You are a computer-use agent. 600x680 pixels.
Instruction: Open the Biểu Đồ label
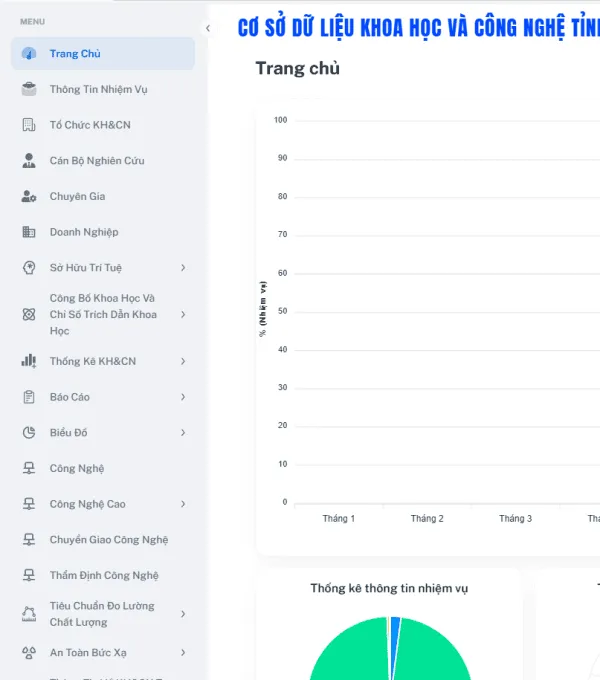(68, 432)
